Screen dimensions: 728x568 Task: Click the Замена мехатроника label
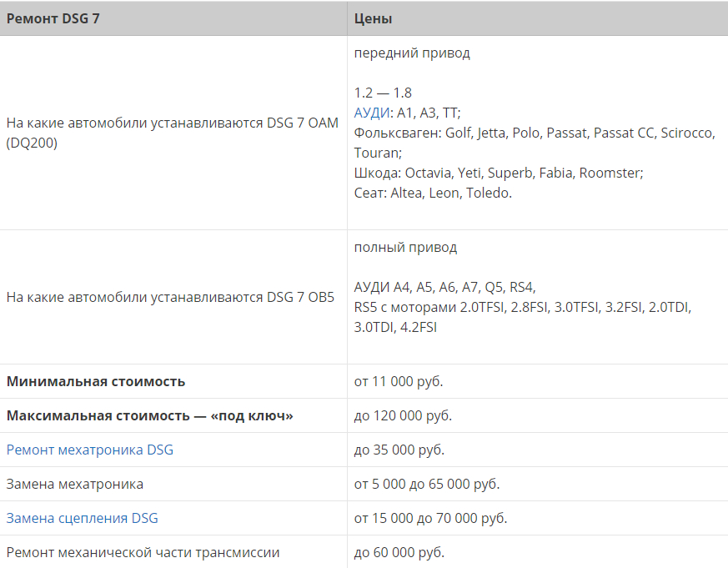(x=75, y=484)
